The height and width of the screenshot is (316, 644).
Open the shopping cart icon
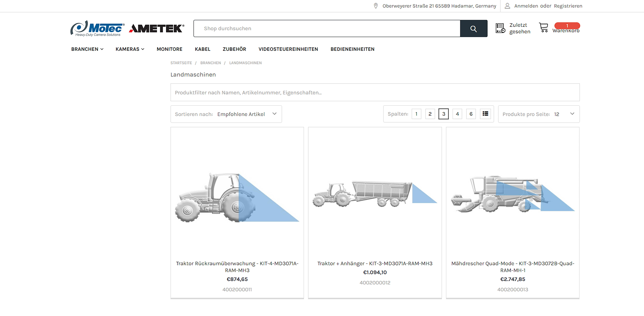tap(543, 28)
